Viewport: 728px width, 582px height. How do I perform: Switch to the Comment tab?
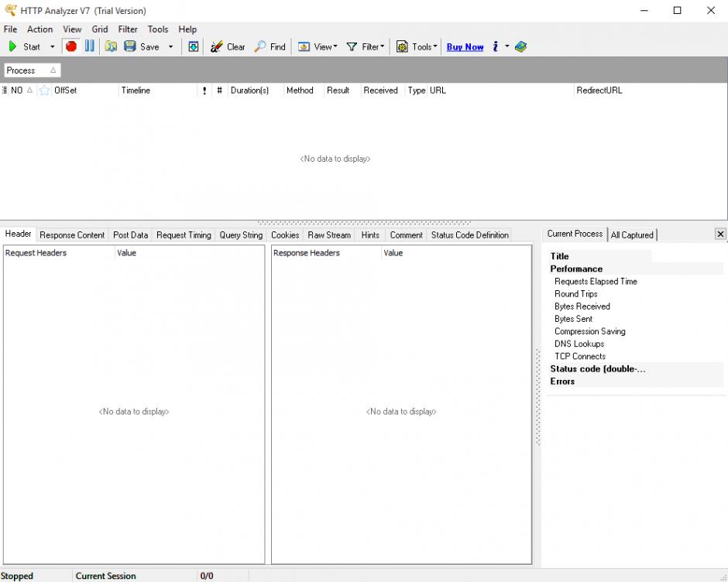point(407,235)
